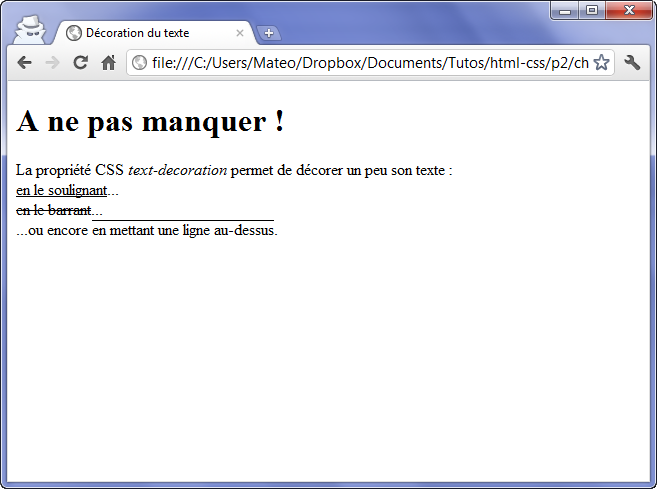Viewport: 657px width, 489px height.
Task: Click the globe site info icon in address bar
Action: 140,63
